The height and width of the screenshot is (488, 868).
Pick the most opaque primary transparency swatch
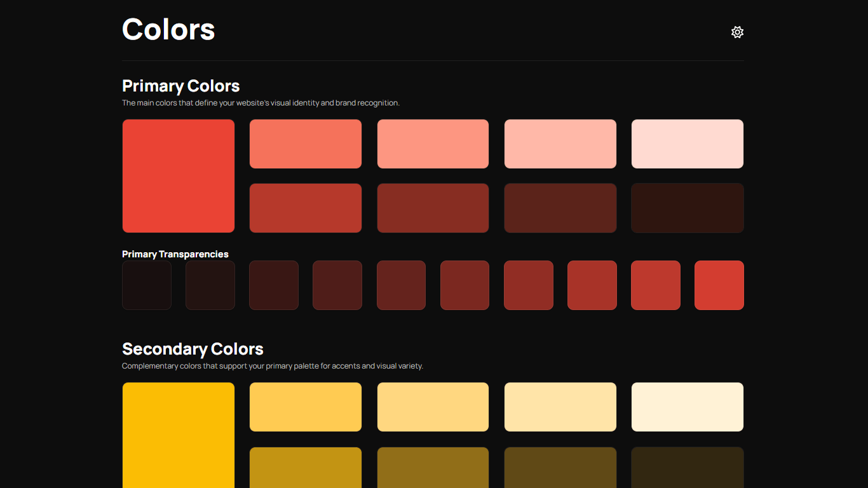click(719, 285)
